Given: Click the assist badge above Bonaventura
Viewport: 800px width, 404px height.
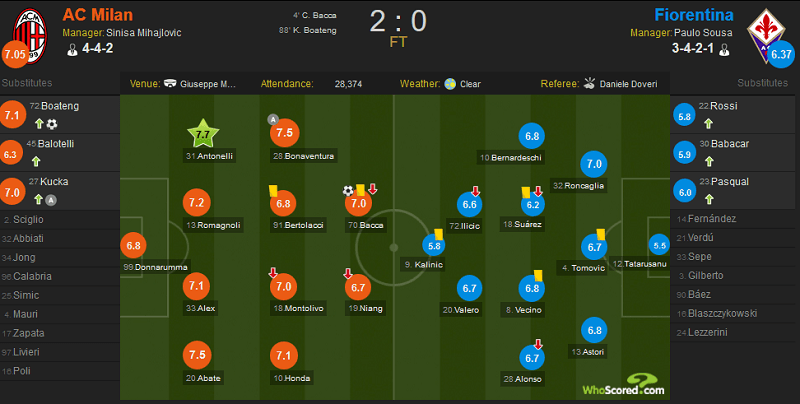Looking at the screenshot, I should pyautogui.click(x=273, y=120).
